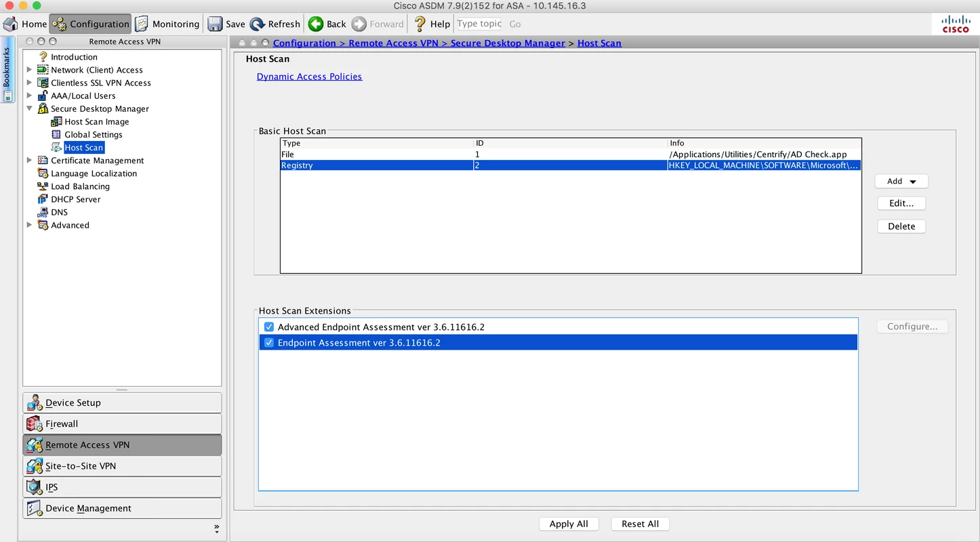
Task: Expand the Advanced tree node
Action: (x=29, y=225)
